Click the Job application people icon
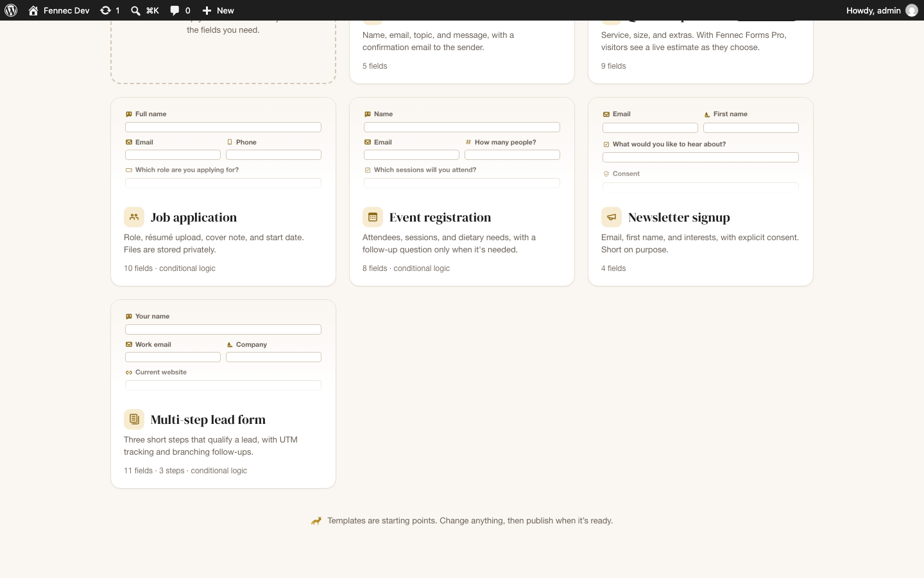The height and width of the screenshot is (578, 924). click(134, 217)
